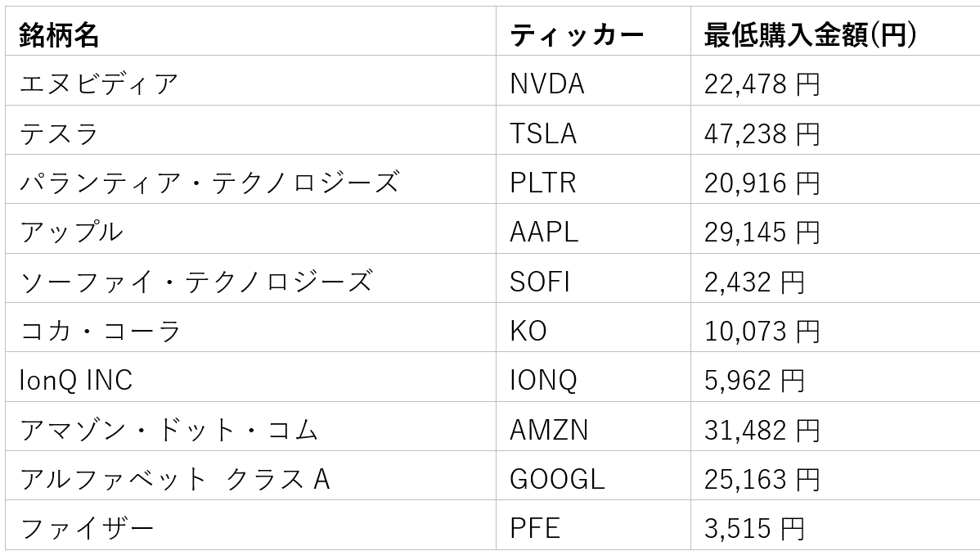Select the パランティア・テクノロジーズ cell
This screenshot has height=551, width=980.
(x=209, y=183)
